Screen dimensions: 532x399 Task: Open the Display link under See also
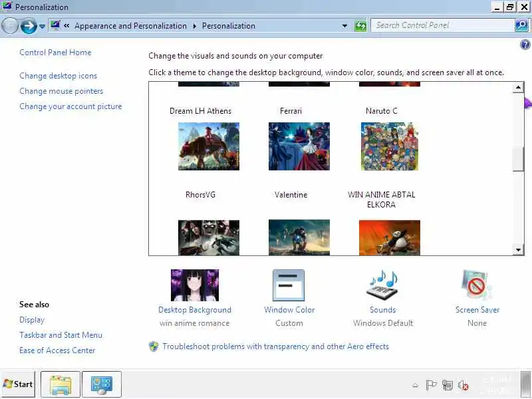tap(32, 320)
